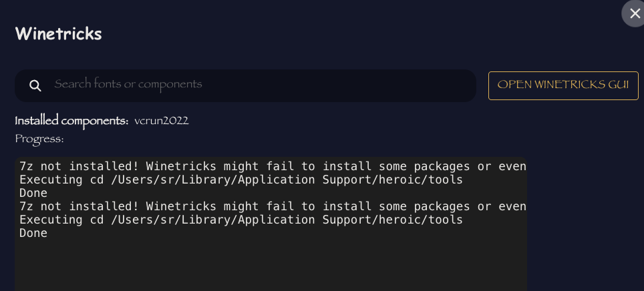
Task: Click the last 'Done' log entry
Action: click(33, 234)
